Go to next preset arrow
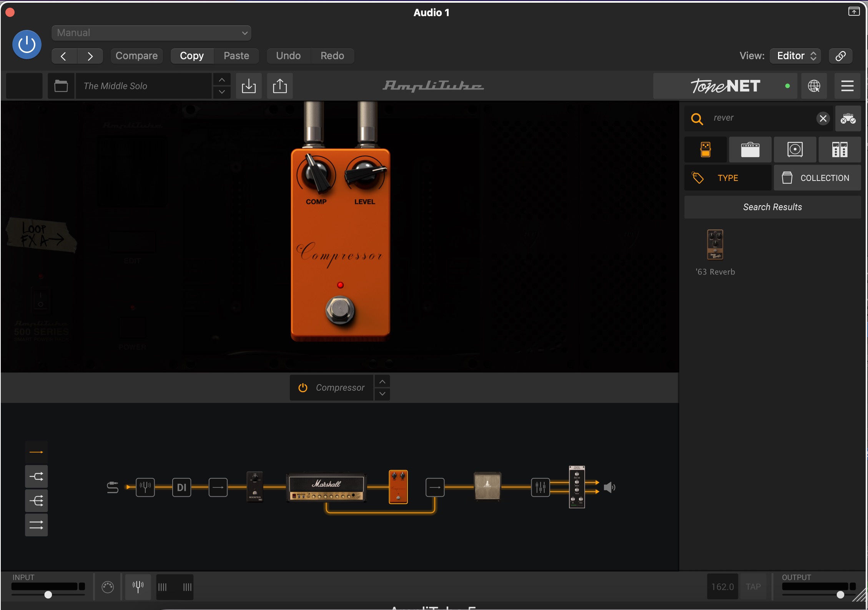 coord(90,56)
